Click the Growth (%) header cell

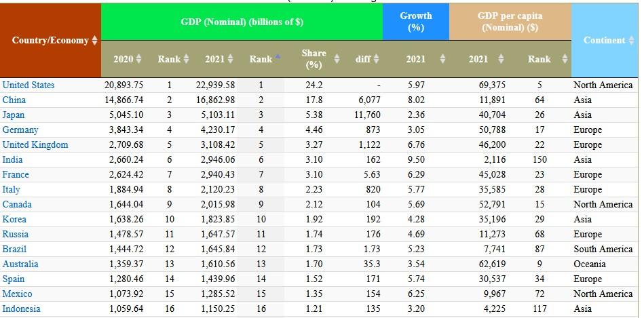(x=416, y=22)
